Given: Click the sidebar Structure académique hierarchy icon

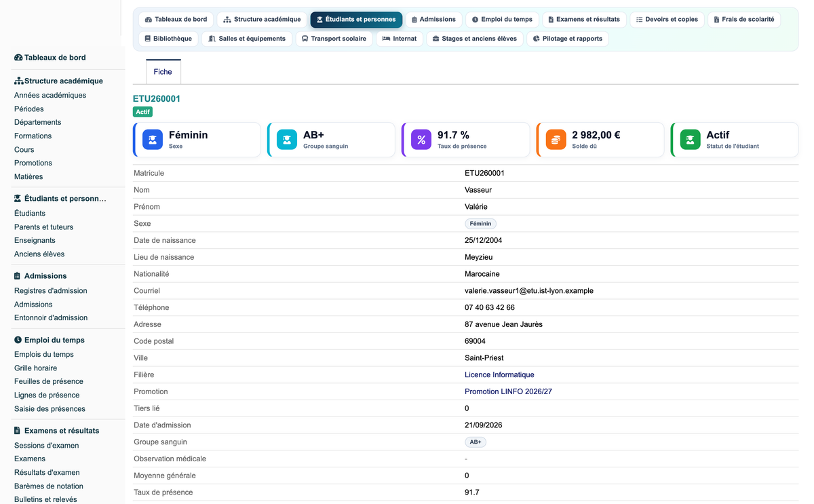Looking at the screenshot, I should (18, 81).
